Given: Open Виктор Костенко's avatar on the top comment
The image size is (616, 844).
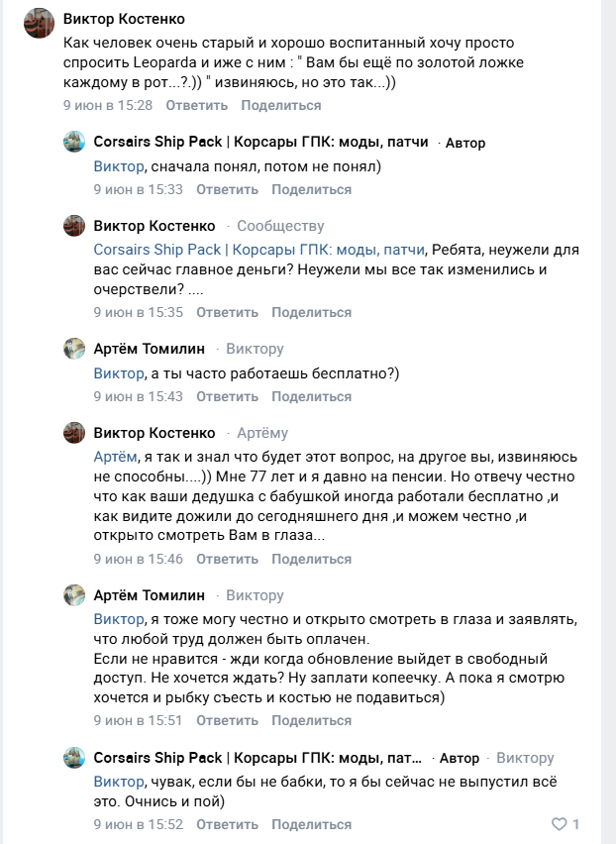Looking at the screenshot, I should 40,24.
